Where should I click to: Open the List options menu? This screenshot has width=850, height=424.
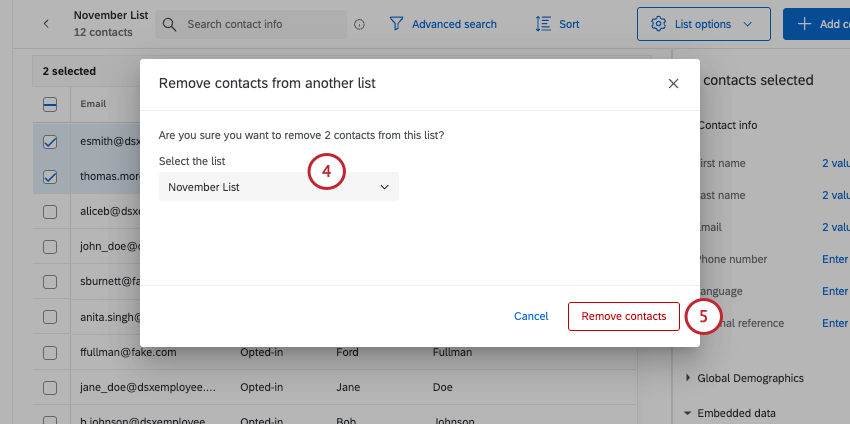pos(703,24)
